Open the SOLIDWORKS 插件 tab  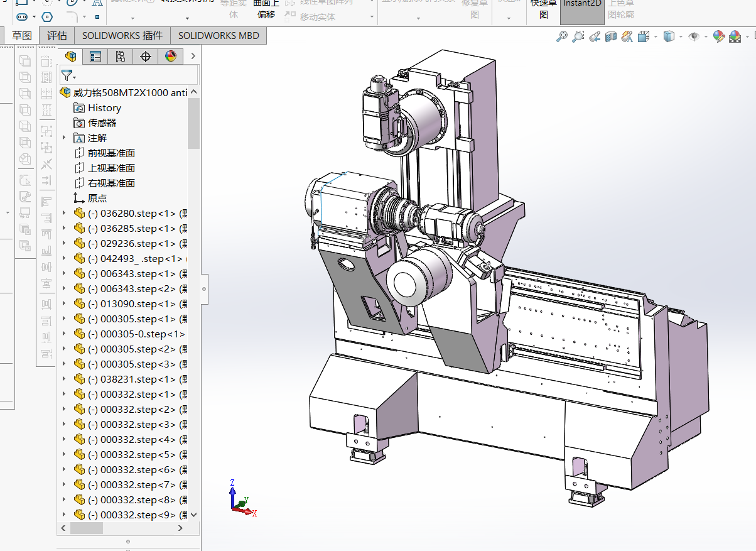pos(122,36)
